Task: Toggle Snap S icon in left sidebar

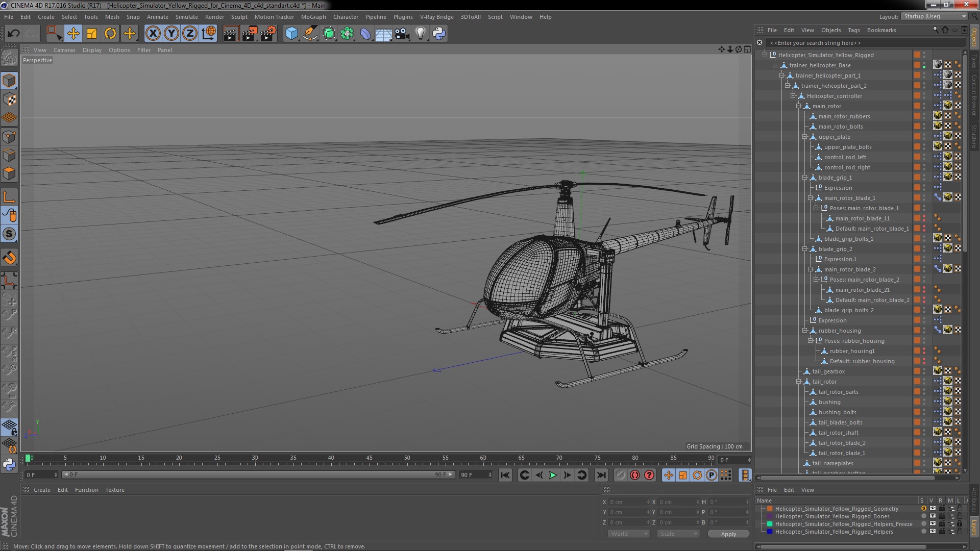Action: 9,234
